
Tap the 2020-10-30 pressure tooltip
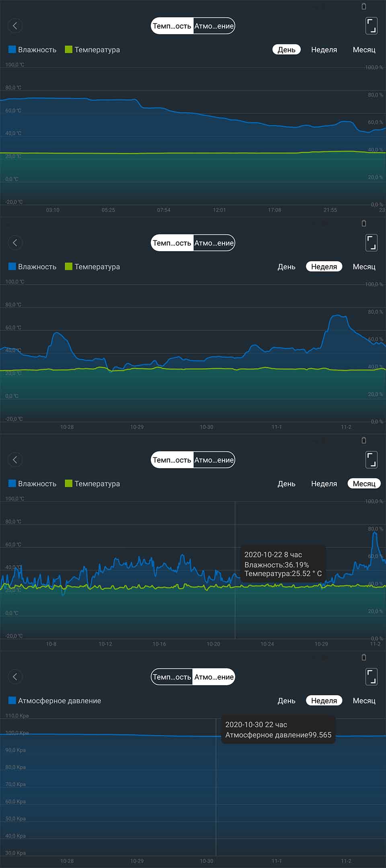(278, 730)
